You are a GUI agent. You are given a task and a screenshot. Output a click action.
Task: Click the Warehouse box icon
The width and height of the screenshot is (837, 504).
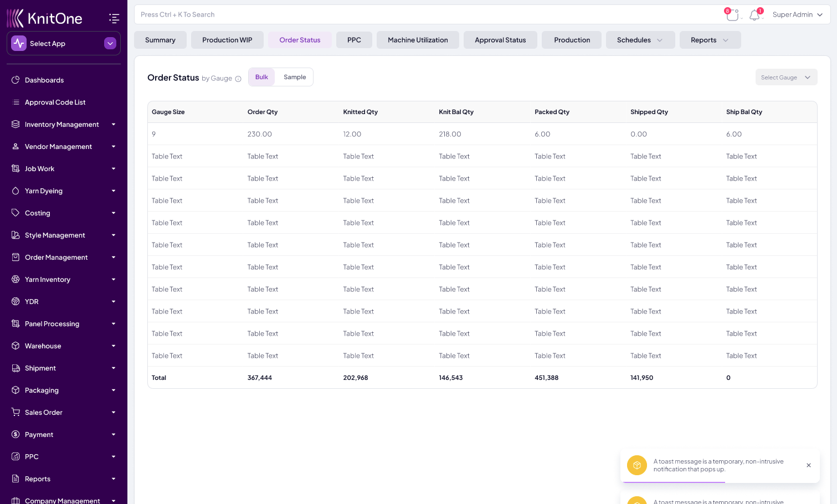point(16,346)
